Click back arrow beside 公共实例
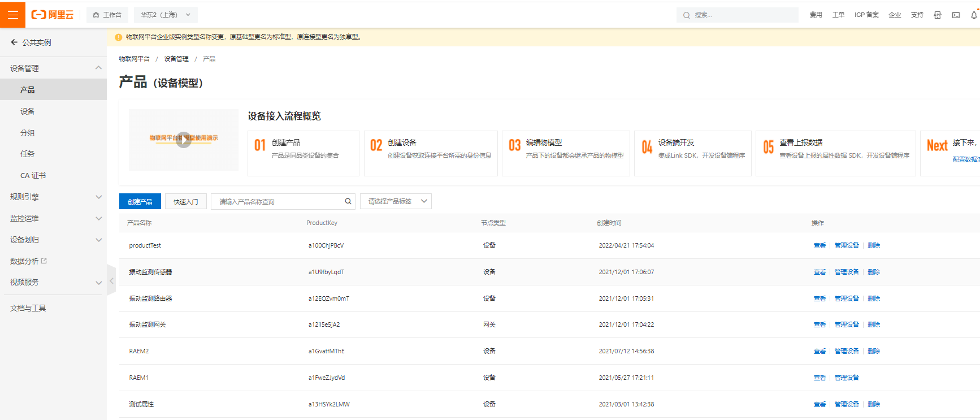 point(14,42)
